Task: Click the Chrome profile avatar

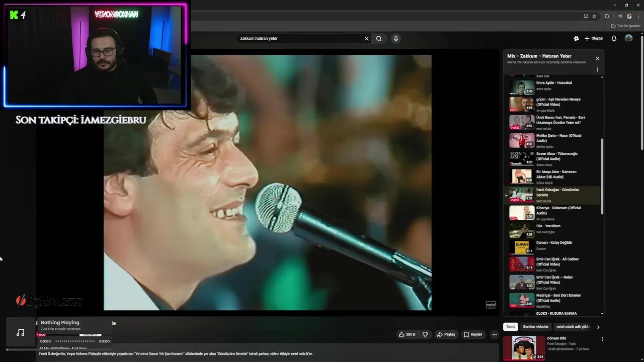Action: (x=629, y=16)
